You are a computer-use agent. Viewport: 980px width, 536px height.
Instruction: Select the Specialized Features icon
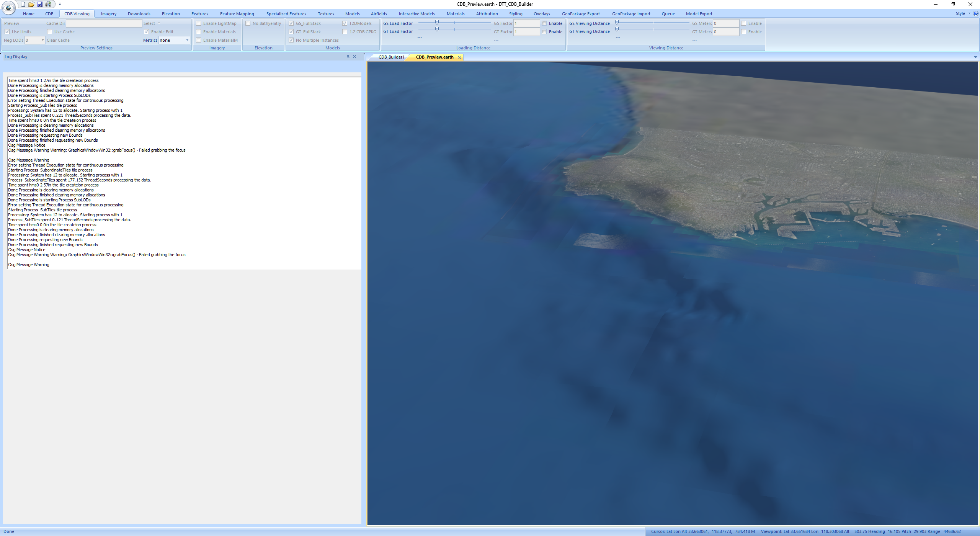pyautogui.click(x=285, y=14)
